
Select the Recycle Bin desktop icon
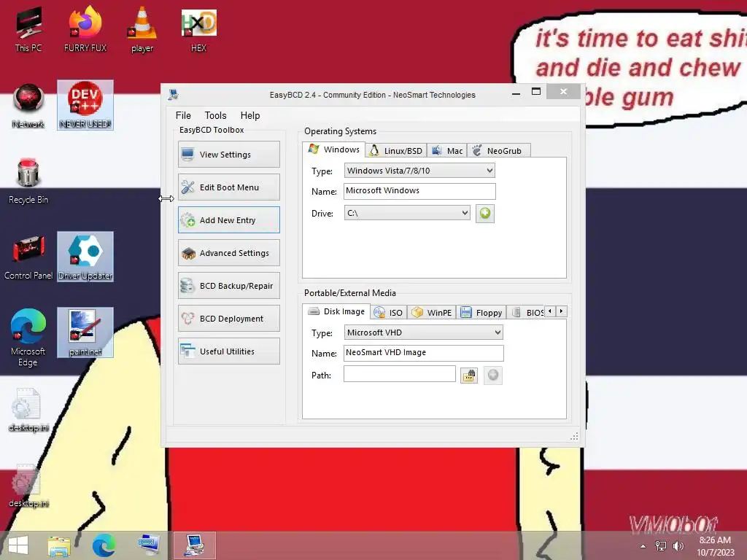(x=28, y=182)
